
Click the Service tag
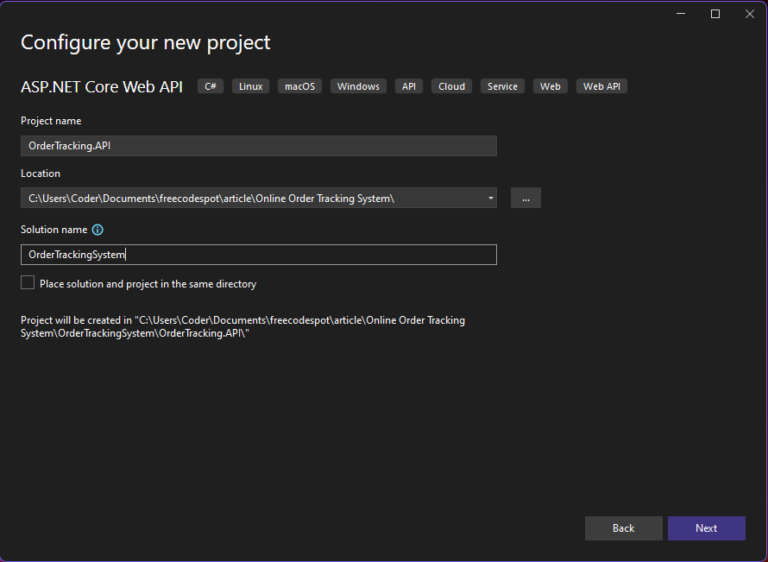(x=502, y=87)
